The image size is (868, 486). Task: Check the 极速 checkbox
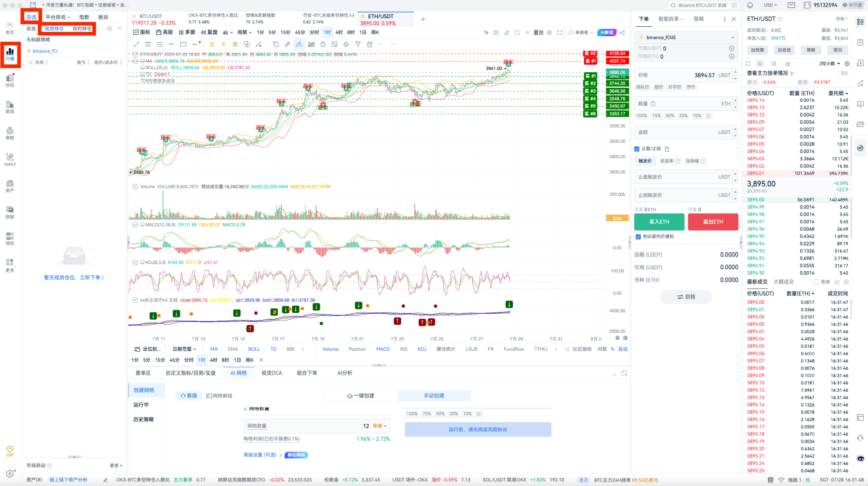click(x=816, y=282)
